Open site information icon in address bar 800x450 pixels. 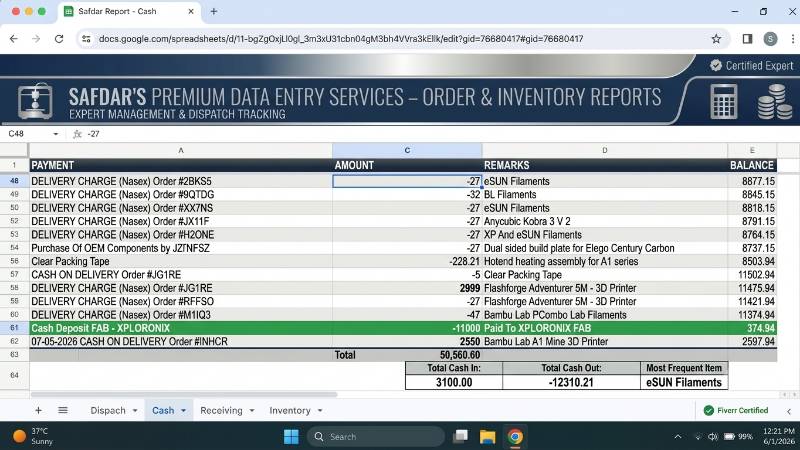click(86, 39)
